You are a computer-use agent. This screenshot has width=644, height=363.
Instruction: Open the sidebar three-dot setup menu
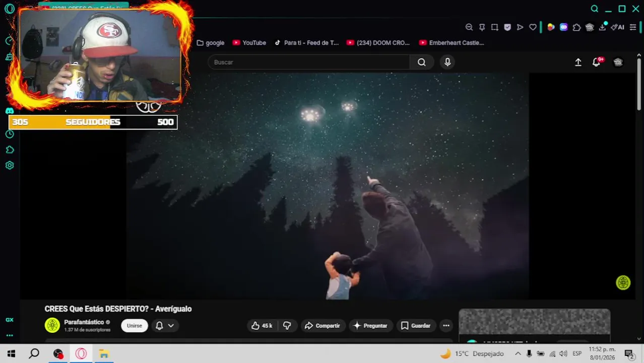click(x=10, y=335)
